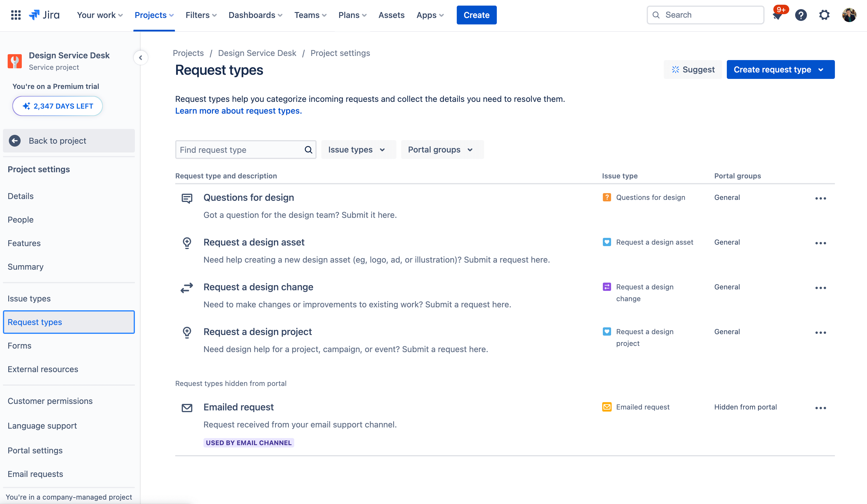The height and width of the screenshot is (504, 867).
Task: Click the Request types settings link
Action: point(68,321)
